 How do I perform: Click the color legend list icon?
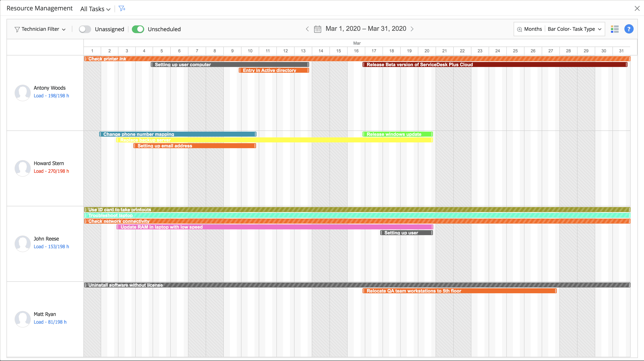615,29
